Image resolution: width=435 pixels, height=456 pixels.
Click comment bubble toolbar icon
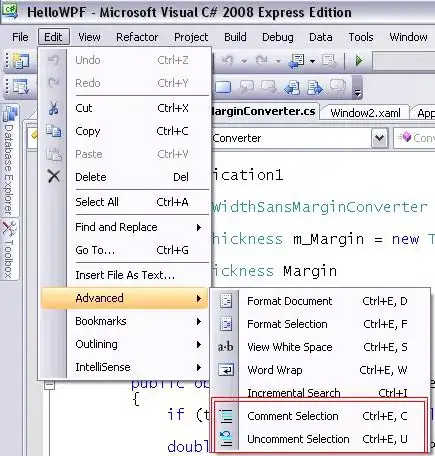pyautogui.click(x=246, y=87)
